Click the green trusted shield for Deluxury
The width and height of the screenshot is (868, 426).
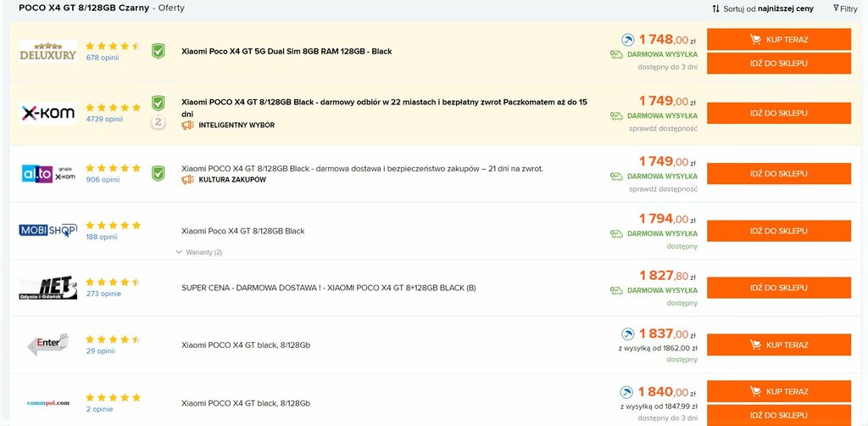pyautogui.click(x=159, y=52)
